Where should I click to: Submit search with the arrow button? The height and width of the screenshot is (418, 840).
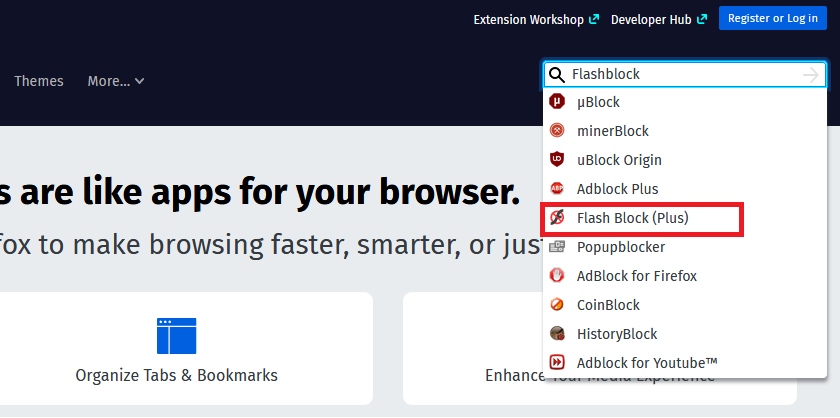pos(811,75)
